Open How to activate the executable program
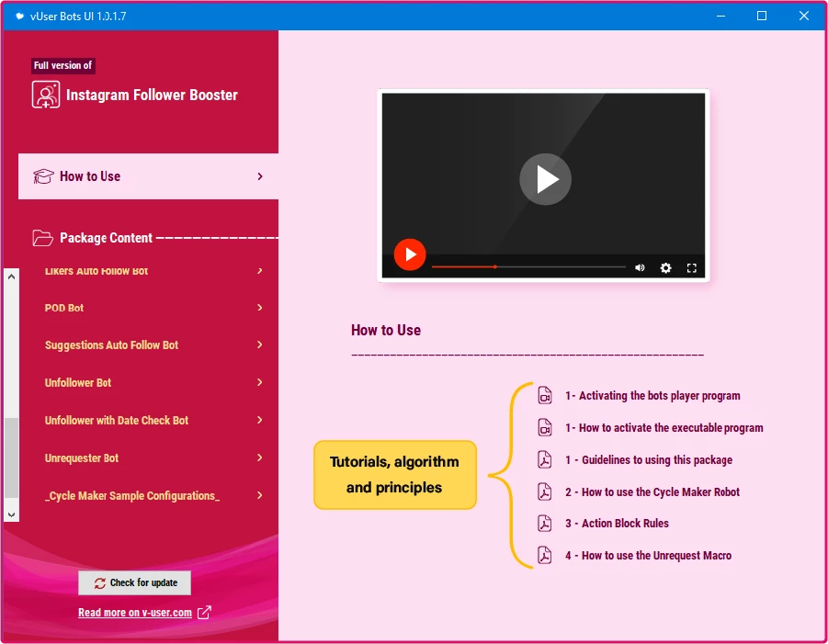Viewport: 828px width, 644px height. (664, 427)
